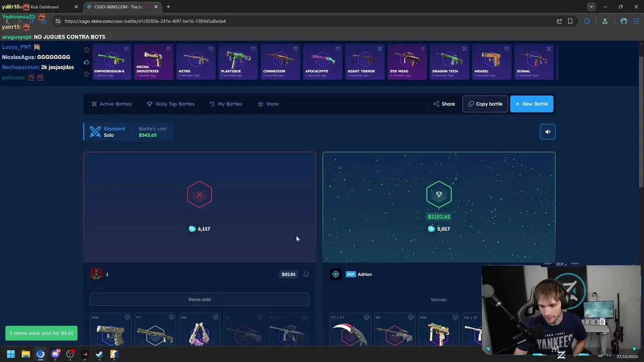644x362 pixels.
Task: Go to the Active Battles tab
Action: point(112,104)
